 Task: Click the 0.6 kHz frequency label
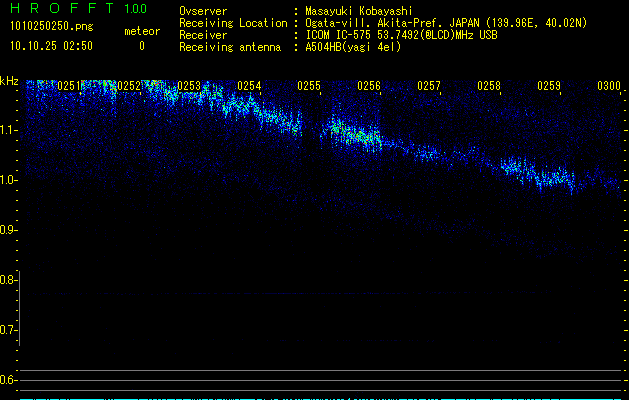tap(8, 380)
